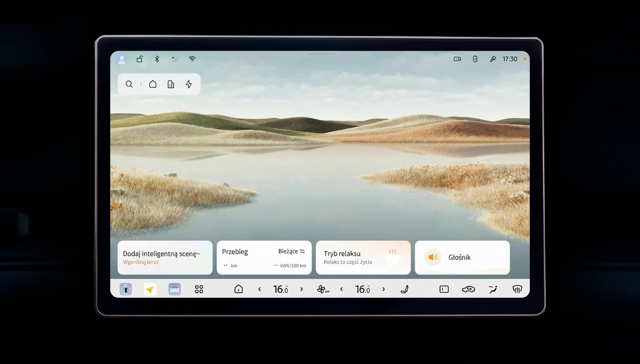The width and height of the screenshot is (640, 364).
Task: Decrease the passenger temperature
Action: [342, 289]
